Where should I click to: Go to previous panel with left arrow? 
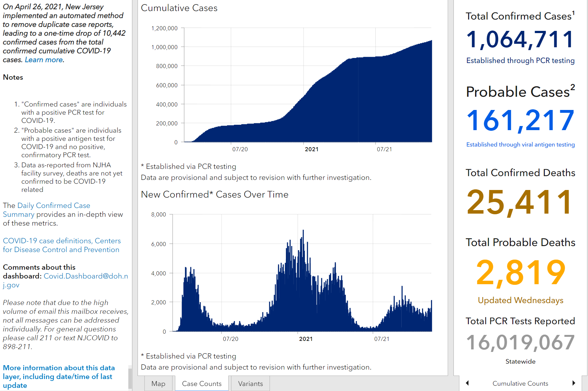[x=467, y=383]
